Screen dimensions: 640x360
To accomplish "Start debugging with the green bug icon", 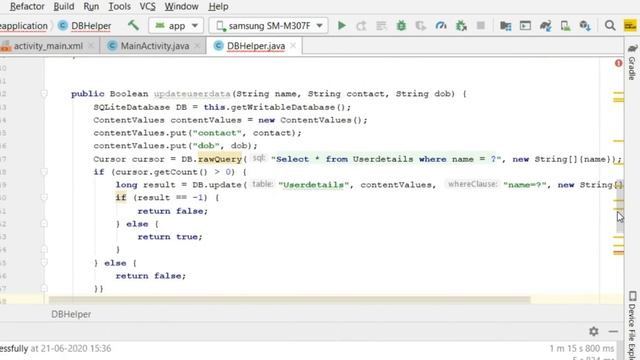I will (x=401, y=26).
